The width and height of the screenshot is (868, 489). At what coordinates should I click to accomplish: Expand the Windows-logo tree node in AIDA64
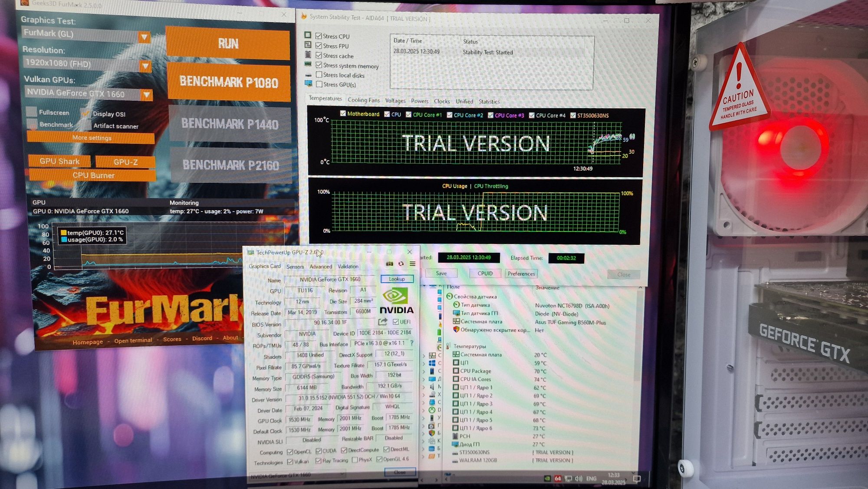pyautogui.click(x=424, y=363)
